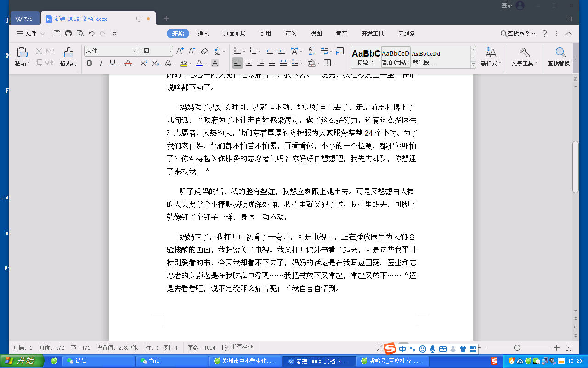The image size is (588, 368).
Task: Click the zoom slider handle in status bar
Action: point(517,348)
